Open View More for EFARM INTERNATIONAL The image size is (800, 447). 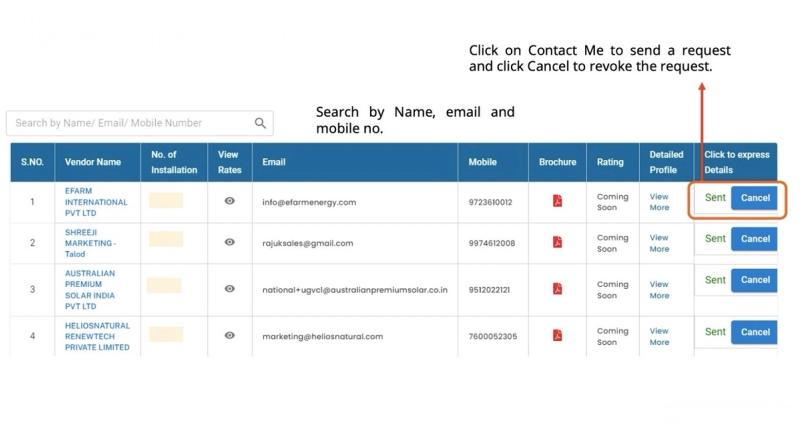[659, 202]
